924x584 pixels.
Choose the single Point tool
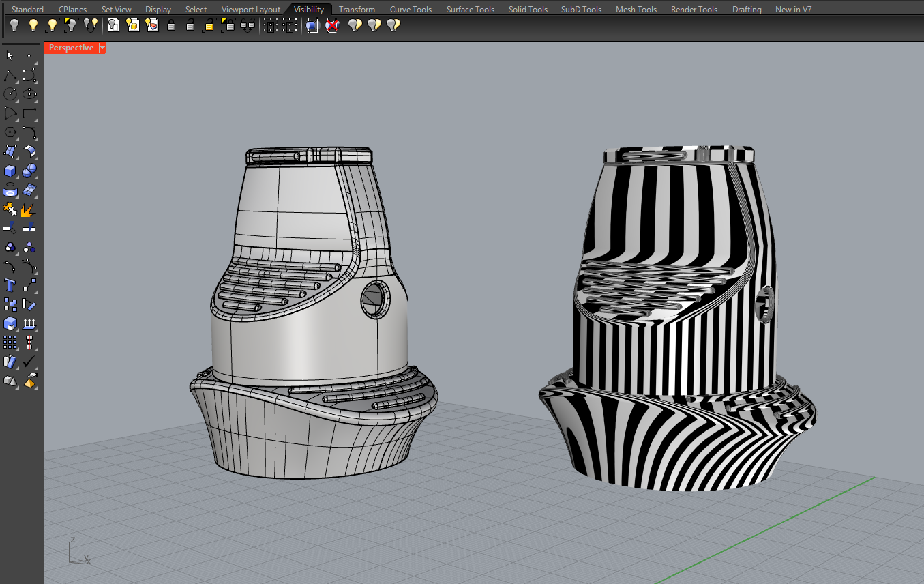[29, 55]
